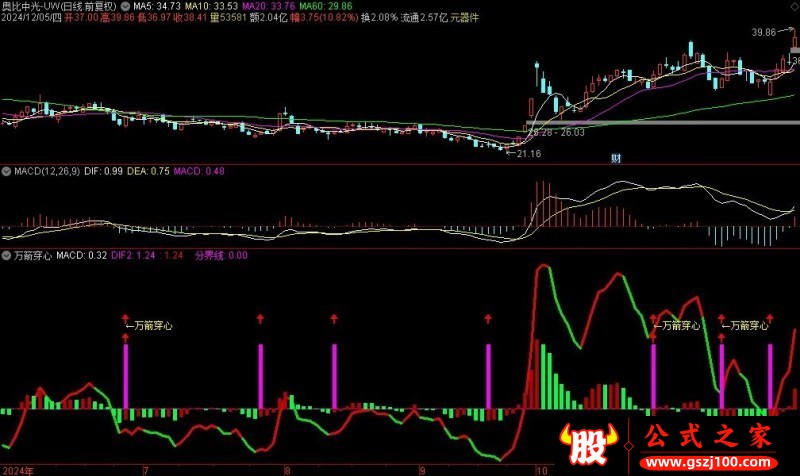Click the gray gap band on price chart
This screenshot has width=800, height=476.
click(x=662, y=123)
